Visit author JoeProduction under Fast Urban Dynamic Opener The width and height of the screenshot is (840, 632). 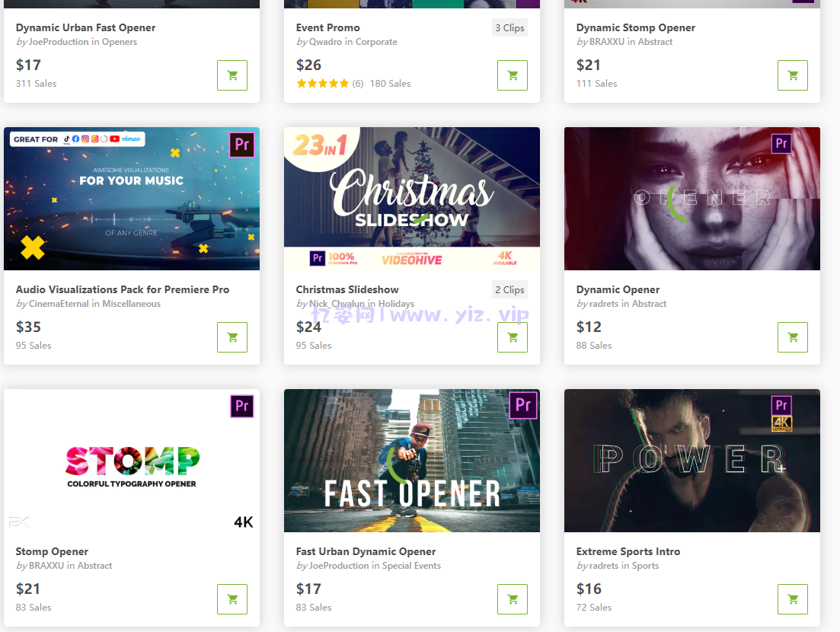tap(339, 566)
